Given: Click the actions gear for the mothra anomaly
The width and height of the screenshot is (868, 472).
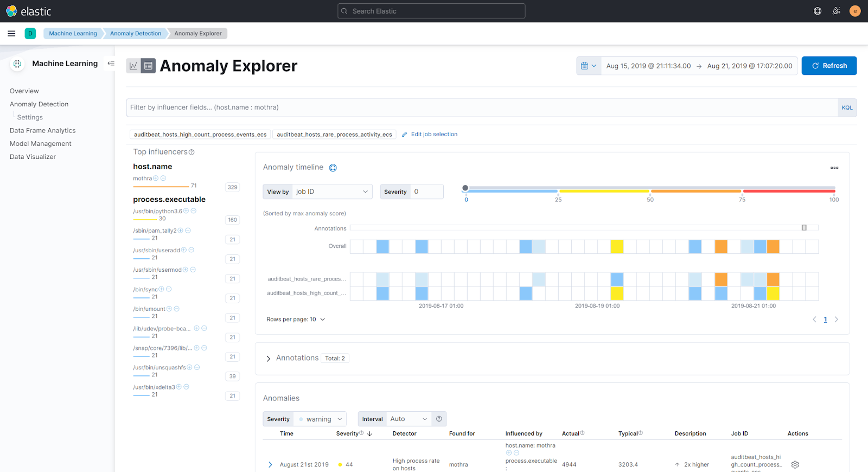Looking at the screenshot, I should click(795, 464).
